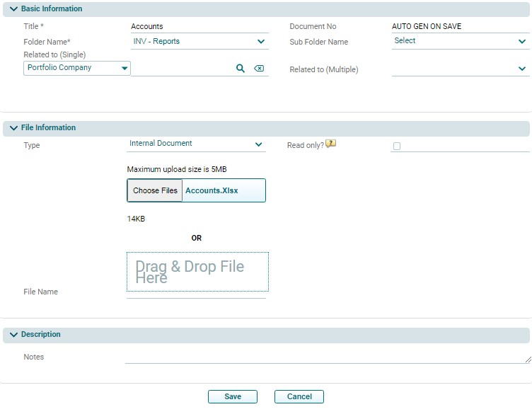Click the Cancel button
Screen dimensions: 532x419
[x=299, y=397]
